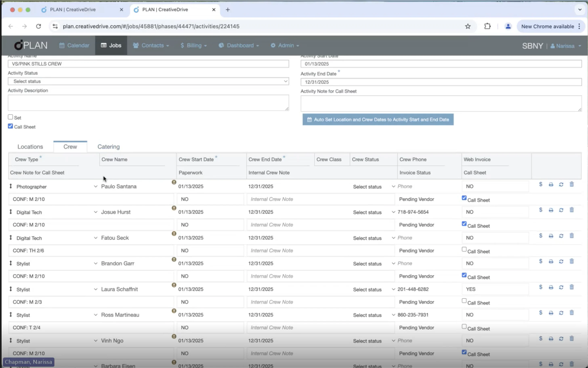Uncheck Call Sheet for Brandon Garr

click(x=464, y=275)
